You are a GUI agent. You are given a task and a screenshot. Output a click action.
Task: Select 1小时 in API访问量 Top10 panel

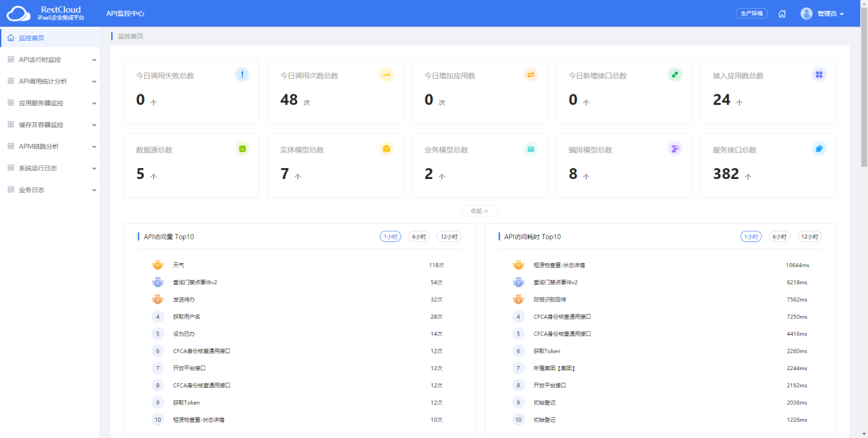[x=390, y=237]
